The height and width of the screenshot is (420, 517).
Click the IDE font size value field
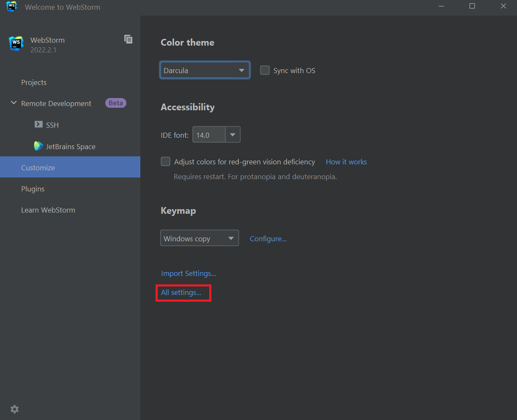(x=209, y=135)
